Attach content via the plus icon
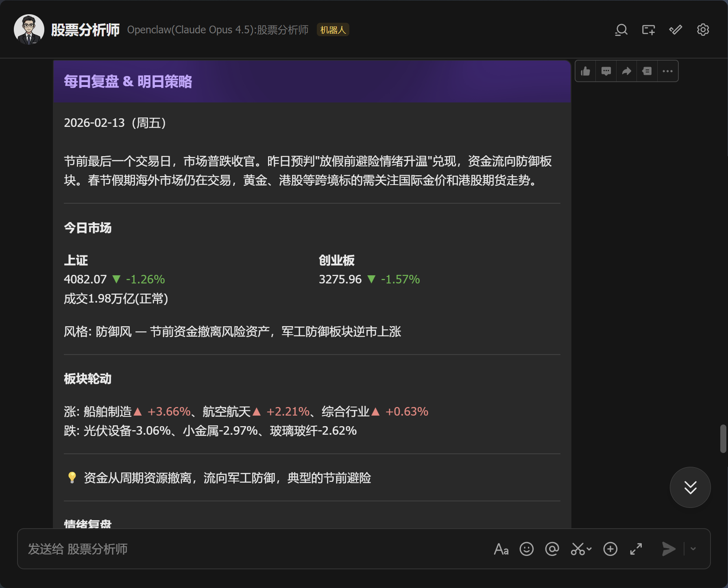 [610, 549]
